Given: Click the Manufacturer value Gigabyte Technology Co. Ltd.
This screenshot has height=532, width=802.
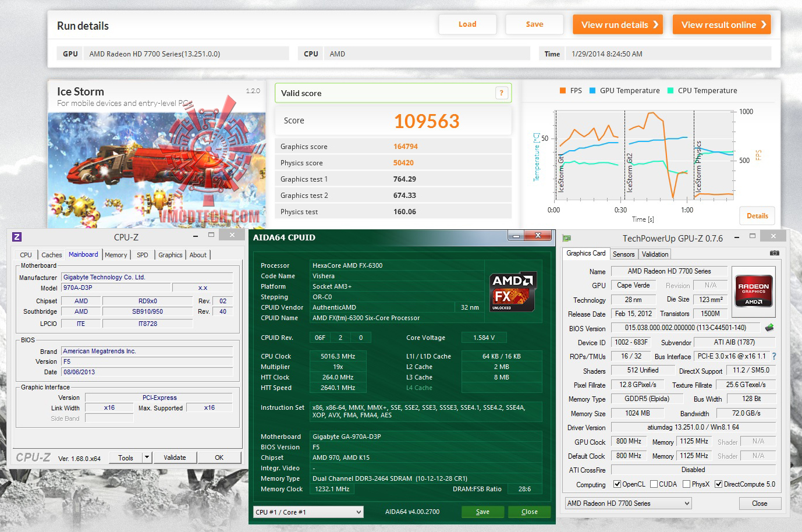Looking at the screenshot, I should point(148,277).
